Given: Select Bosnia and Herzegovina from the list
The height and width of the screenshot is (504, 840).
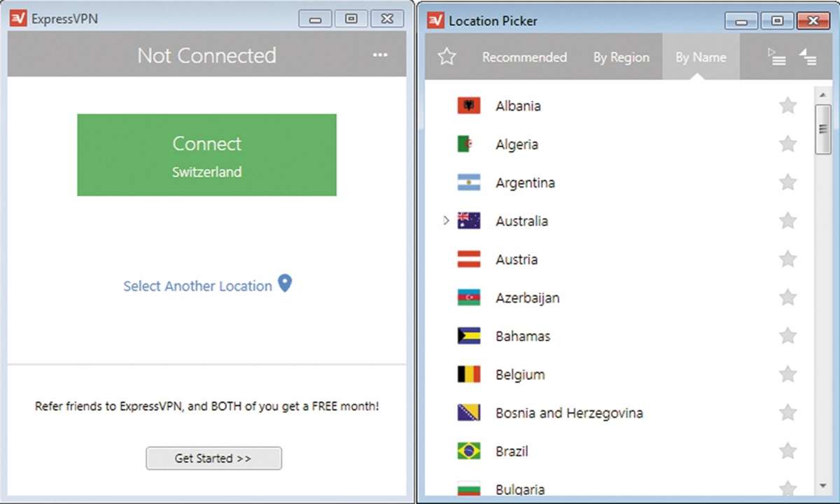Looking at the screenshot, I should [x=569, y=413].
